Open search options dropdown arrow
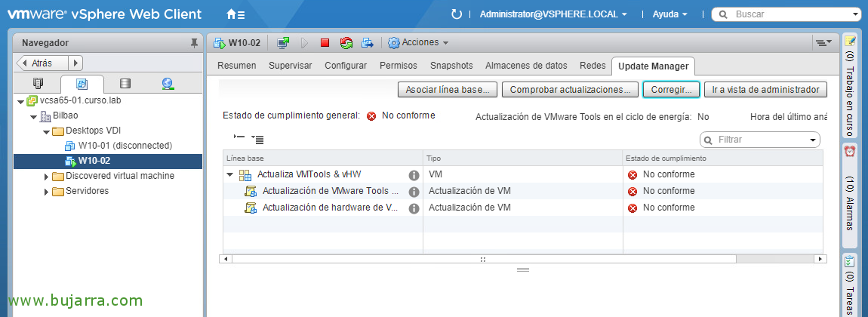The height and width of the screenshot is (317, 868). click(857, 14)
